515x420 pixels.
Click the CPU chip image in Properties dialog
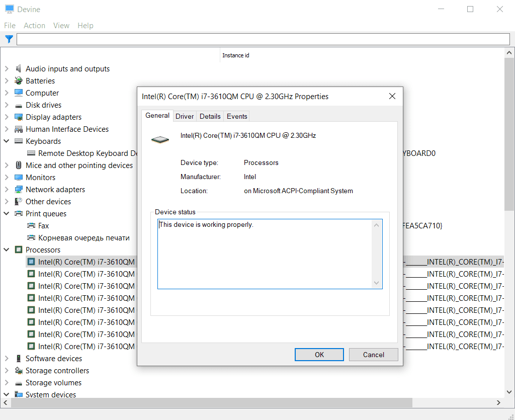(160, 140)
